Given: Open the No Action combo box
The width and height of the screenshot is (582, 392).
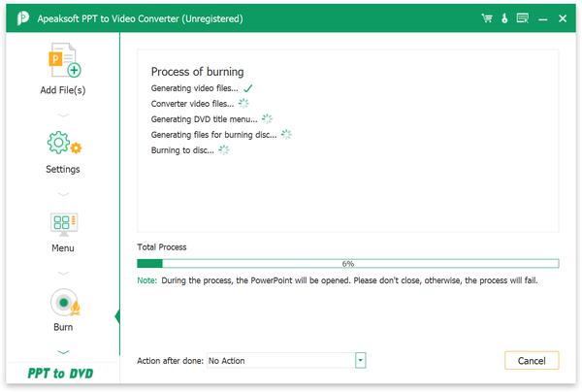Looking at the screenshot, I should click(x=286, y=360).
